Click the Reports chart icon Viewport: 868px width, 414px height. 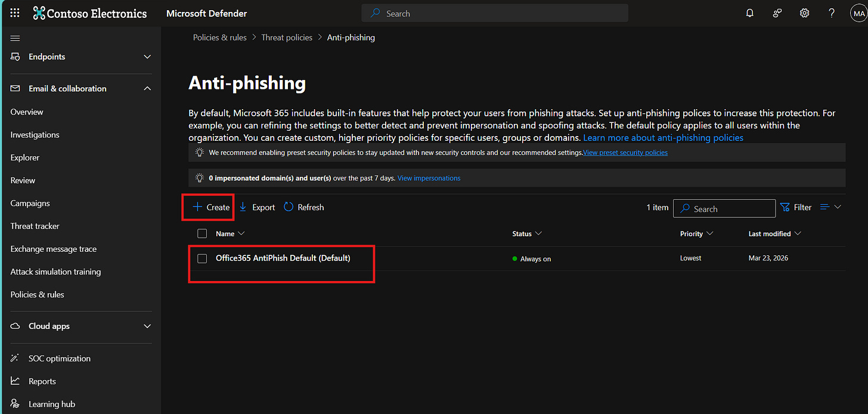tap(15, 381)
